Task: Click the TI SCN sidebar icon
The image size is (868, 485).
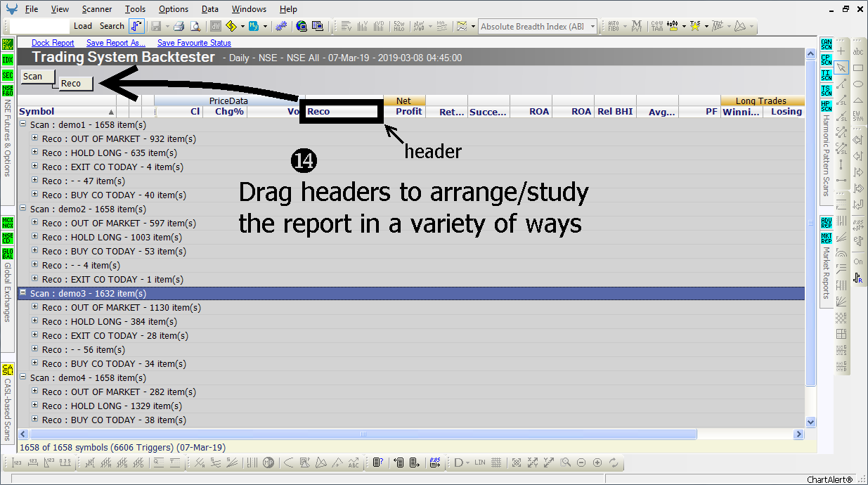Action: (x=827, y=76)
